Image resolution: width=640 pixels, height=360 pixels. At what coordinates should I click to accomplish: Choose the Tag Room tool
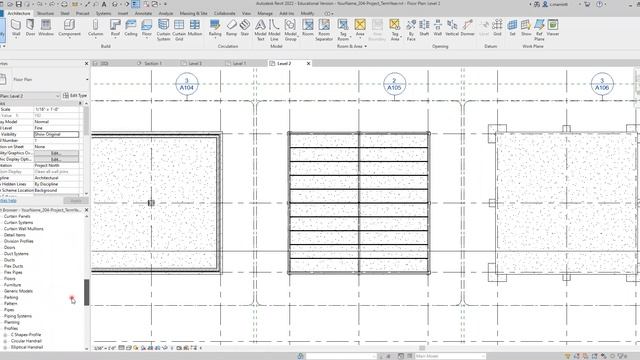pyautogui.click(x=343, y=29)
